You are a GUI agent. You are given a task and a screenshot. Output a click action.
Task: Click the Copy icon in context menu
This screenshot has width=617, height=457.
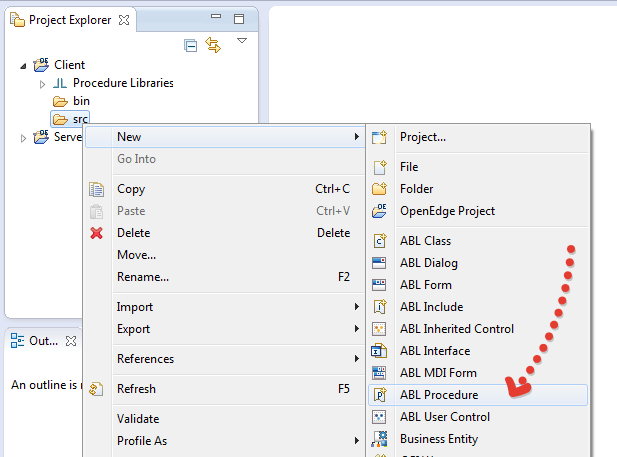click(x=96, y=189)
